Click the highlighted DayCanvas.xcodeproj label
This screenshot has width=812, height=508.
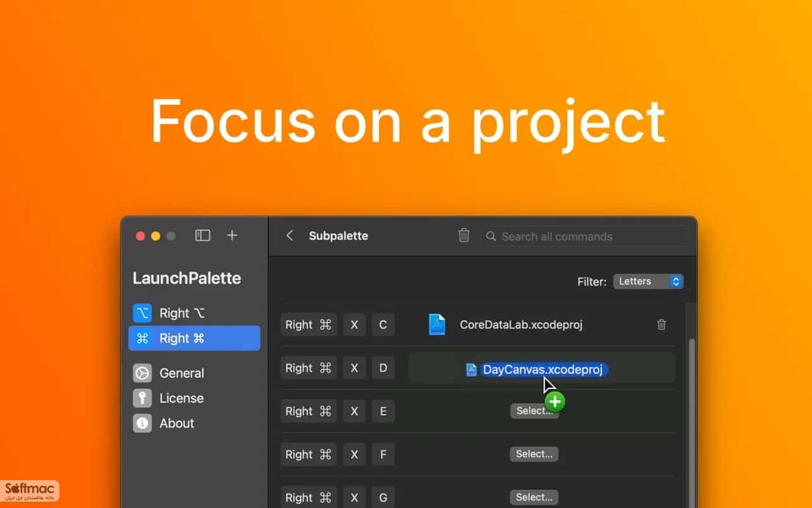pos(544,370)
